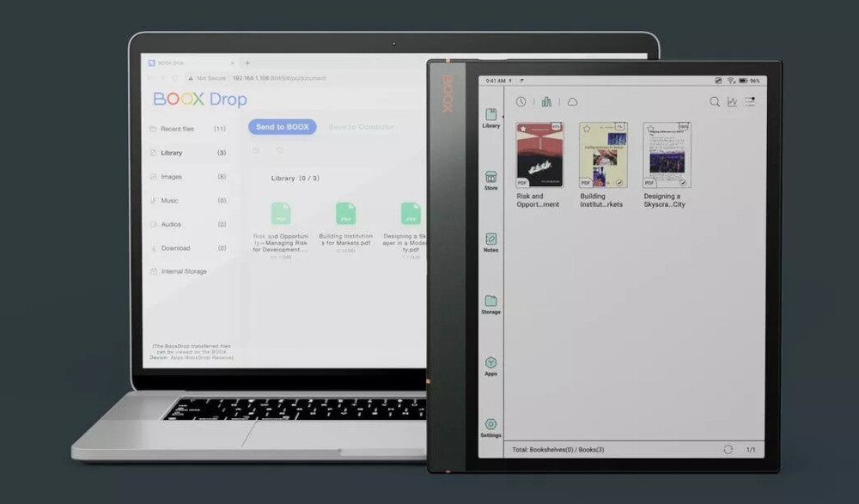Click the BOOX Drop logo

point(200,99)
